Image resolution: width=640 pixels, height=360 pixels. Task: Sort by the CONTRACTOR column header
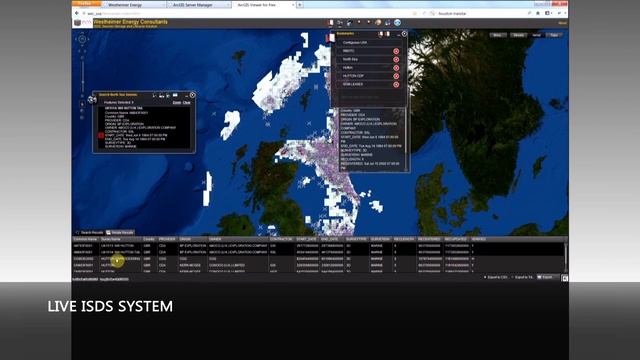coord(282,239)
